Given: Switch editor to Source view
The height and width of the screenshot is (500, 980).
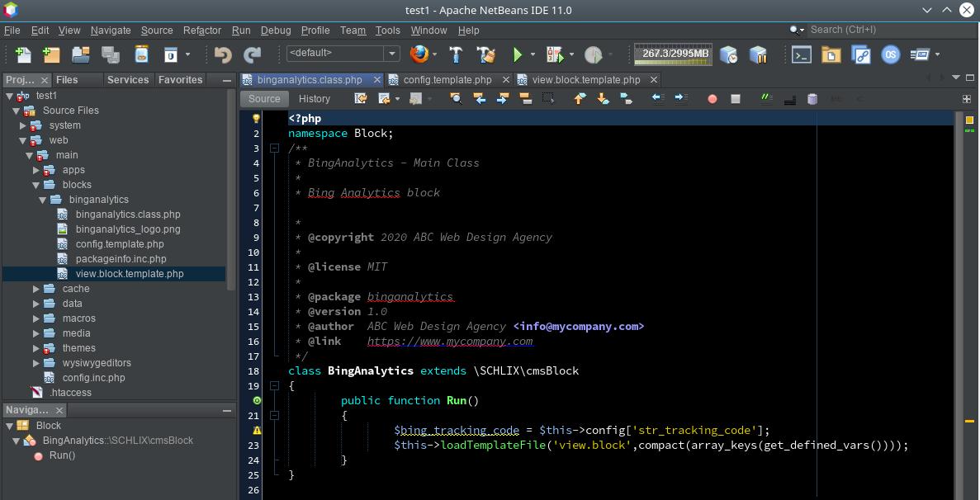Looking at the screenshot, I should pyautogui.click(x=264, y=99).
